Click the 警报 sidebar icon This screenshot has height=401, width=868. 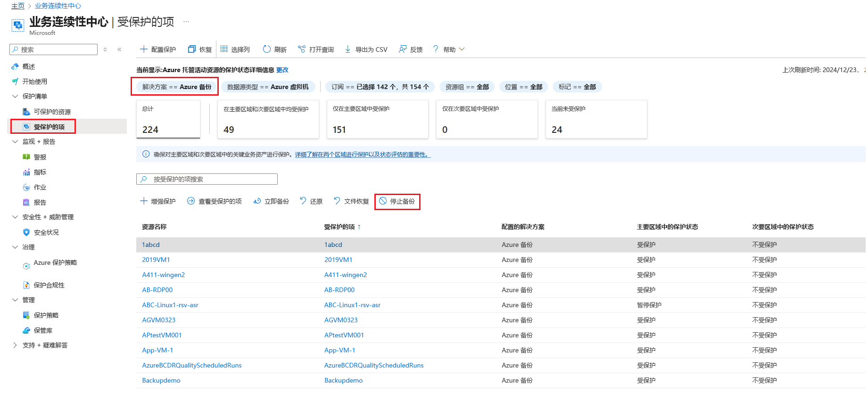click(x=26, y=157)
